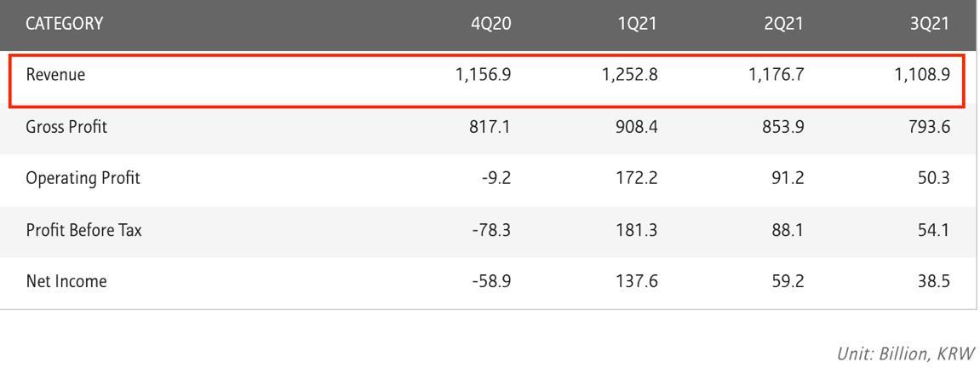Click the -78.3 Profit Before Tax value

[490, 230]
